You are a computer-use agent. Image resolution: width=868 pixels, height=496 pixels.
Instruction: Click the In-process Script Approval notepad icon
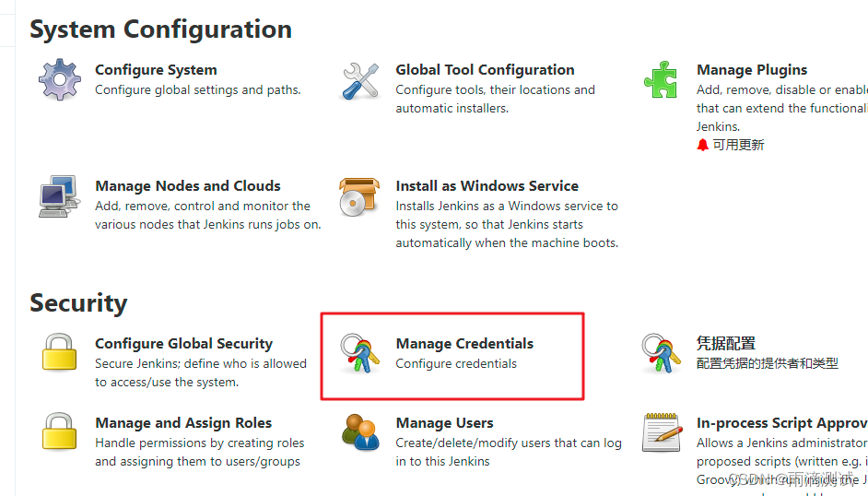click(663, 432)
